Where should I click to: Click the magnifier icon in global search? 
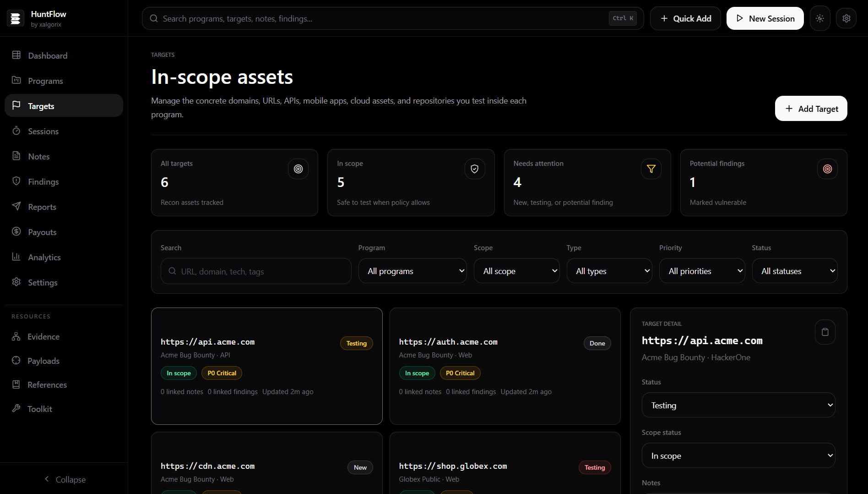tap(154, 18)
